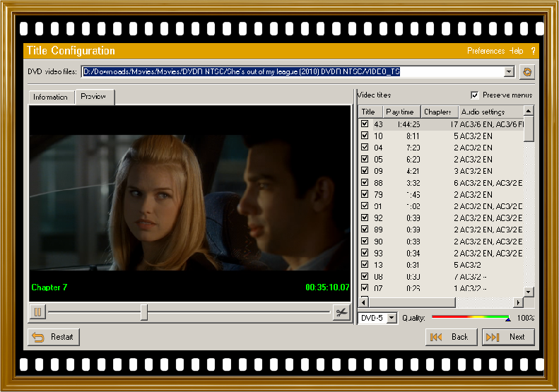Image resolution: width=559 pixels, height=392 pixels.
Task: Select title 93 row text
Action: (442, 253)
